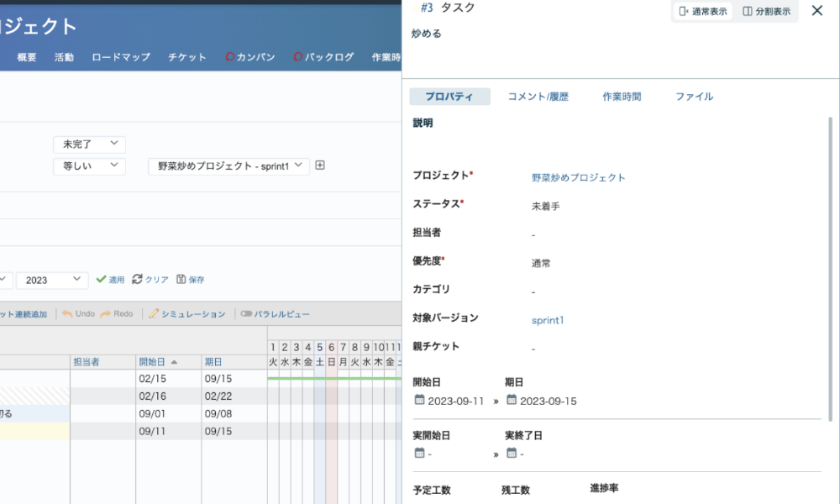
Task: Click the green Gantt bar for 02/15 row
Action: click(334, 379)
